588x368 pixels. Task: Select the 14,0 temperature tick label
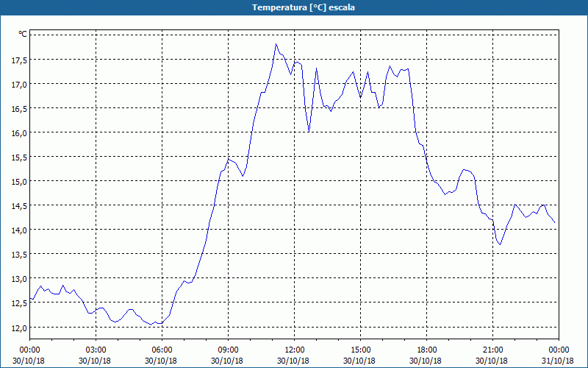[x=19, y=230]
